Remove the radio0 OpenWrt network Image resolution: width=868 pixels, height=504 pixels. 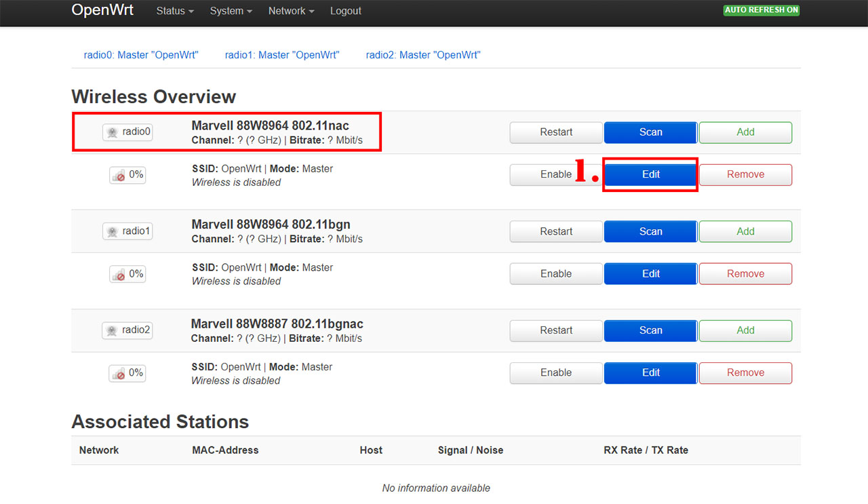pos(745,174)
